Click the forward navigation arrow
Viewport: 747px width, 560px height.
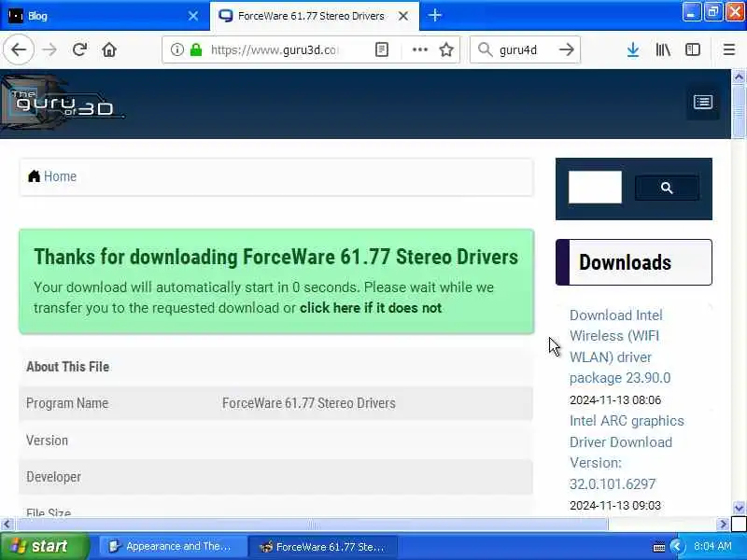[x=49, y=49]
